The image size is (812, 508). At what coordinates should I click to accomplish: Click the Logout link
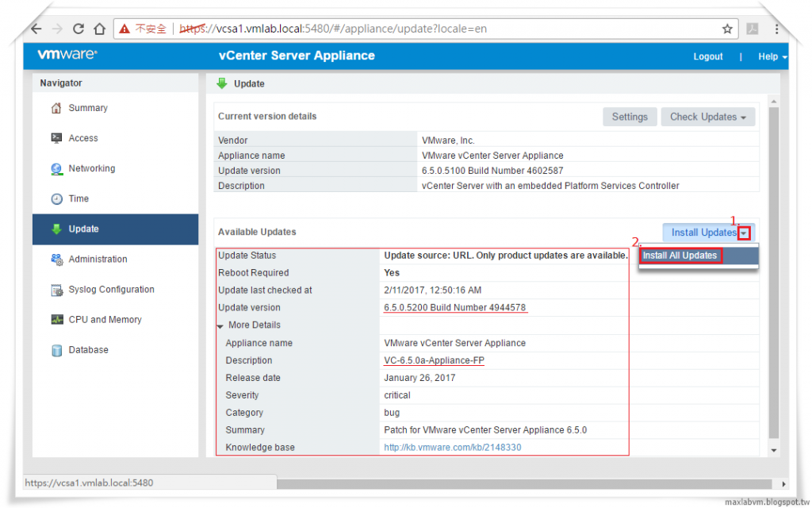click(708, 56)
